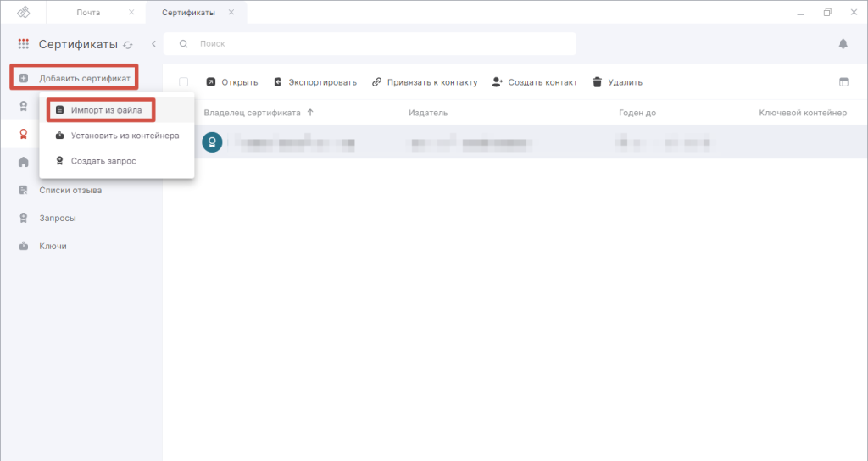Click Экспортировать toolbar button
Screen dimensions: 868x461
tap(315, 82)
